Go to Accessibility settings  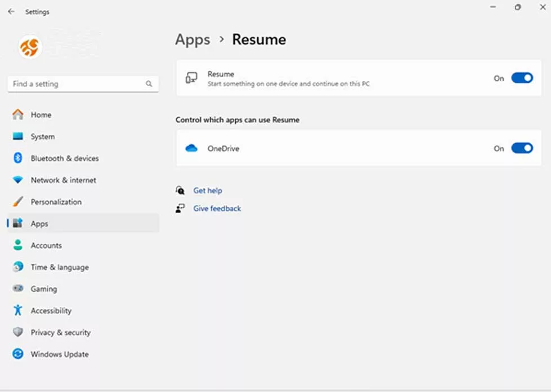coord(83,310)
